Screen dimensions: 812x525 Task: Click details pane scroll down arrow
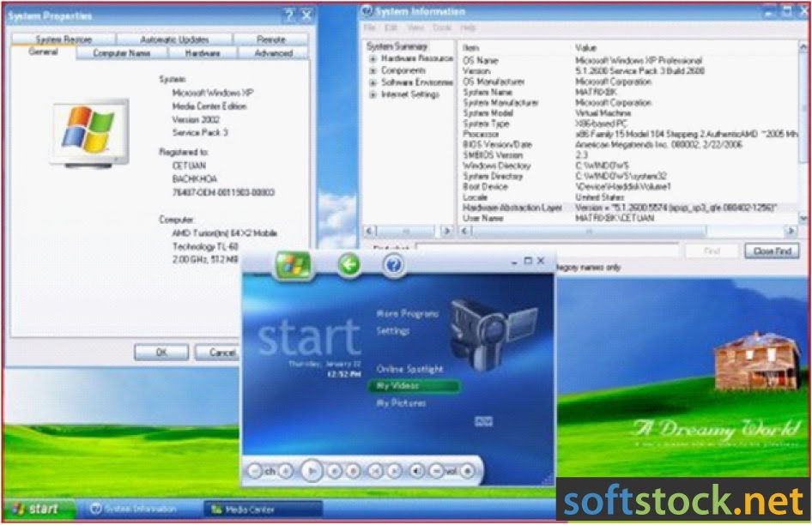803,219
